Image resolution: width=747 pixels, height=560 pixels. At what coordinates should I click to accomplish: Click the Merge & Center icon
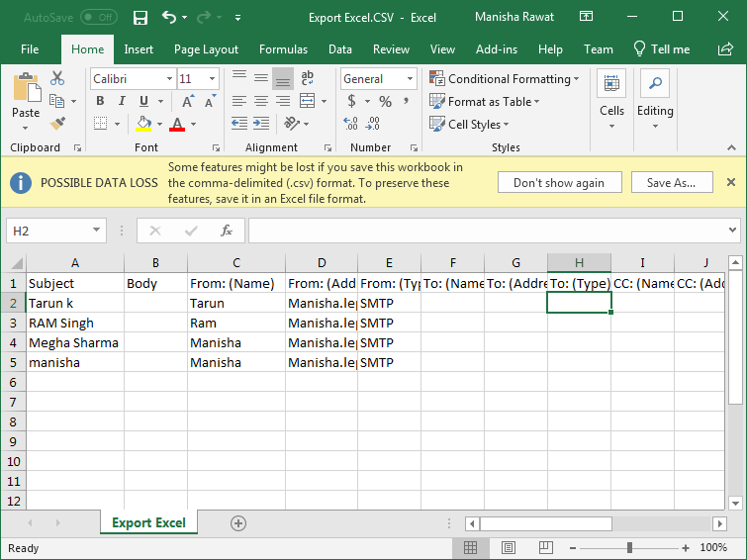[x=308, y=101]
